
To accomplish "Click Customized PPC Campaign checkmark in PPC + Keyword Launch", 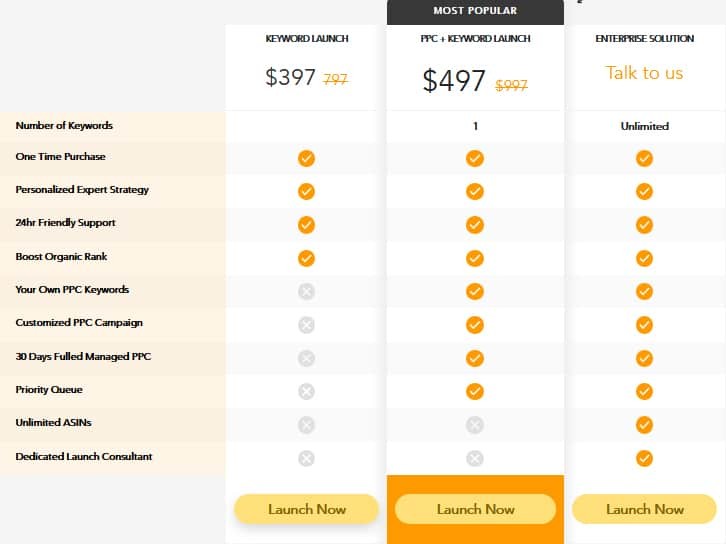I will coord(475,325).
